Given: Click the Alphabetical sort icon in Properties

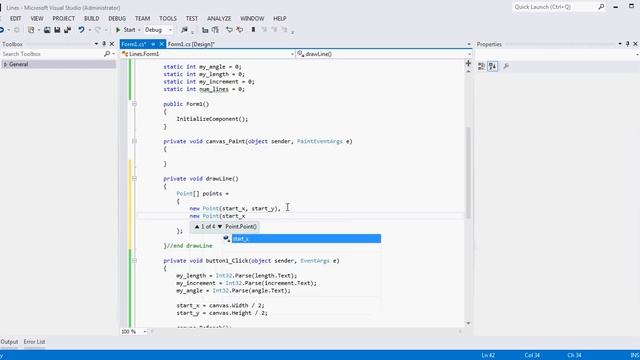Looking at the screenshot, I should 493,66.
